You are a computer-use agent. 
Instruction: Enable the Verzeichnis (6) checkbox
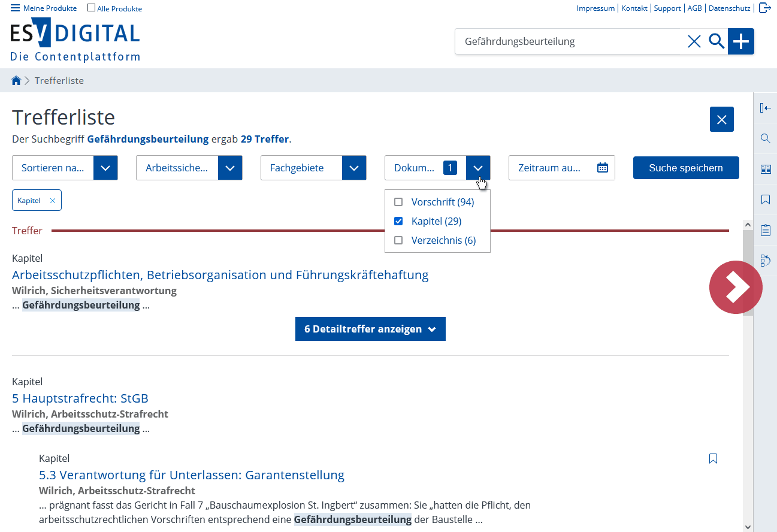(398, 240)
